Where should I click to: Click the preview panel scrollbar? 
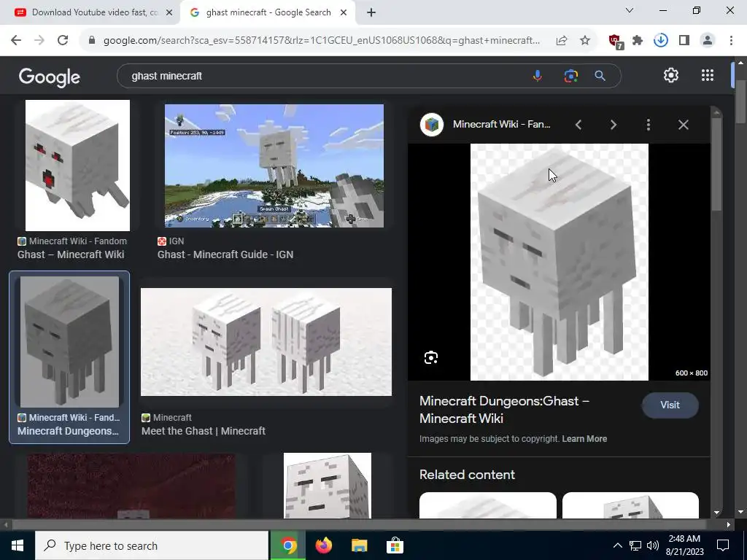[716, 164]
